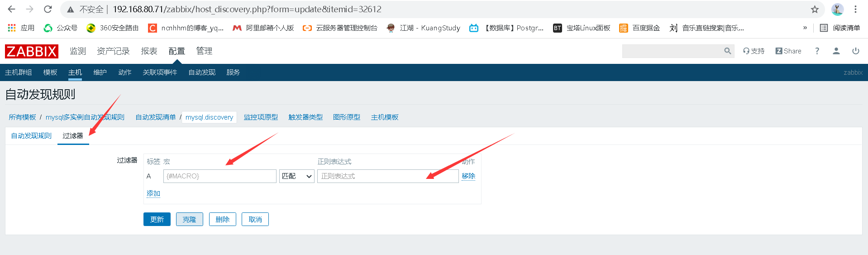Open the 公众号 bookmark
Image resolution: width=868 pixels, height=255 pixels.
pyautogui.click(x=61, y=28)
